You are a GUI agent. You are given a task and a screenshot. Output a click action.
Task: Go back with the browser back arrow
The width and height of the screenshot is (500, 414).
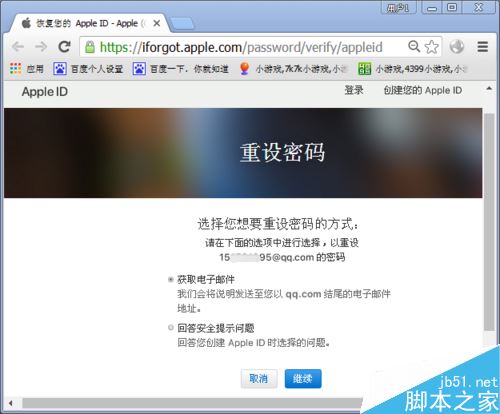(18, 47)
